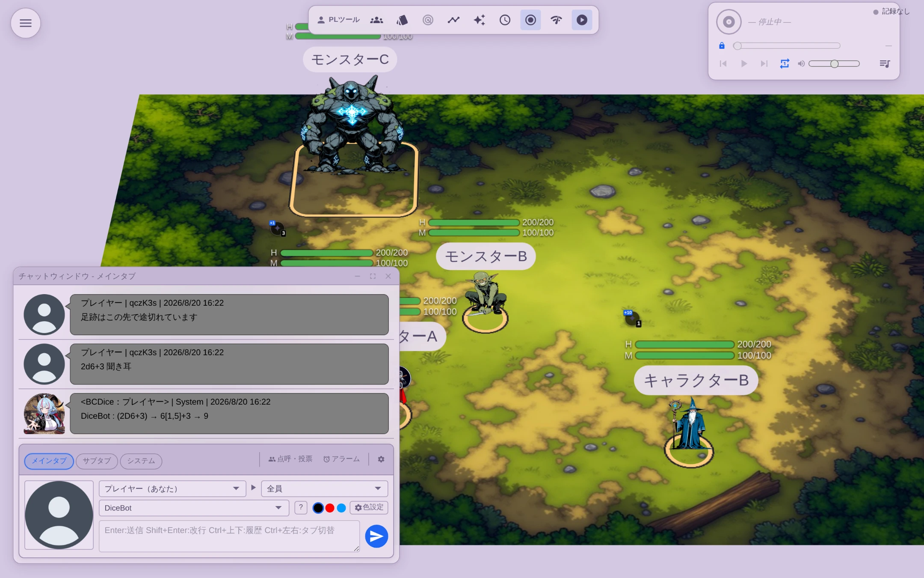Click the sparkles effect icon in toolbar
The width and height of the screenshot is (924, 578).
pyautogui.click(x=479, y=20)
